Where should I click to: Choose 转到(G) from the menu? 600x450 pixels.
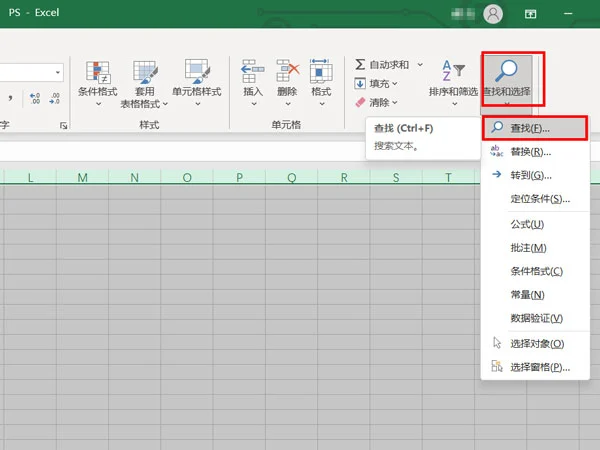click(x=530, y=175)
